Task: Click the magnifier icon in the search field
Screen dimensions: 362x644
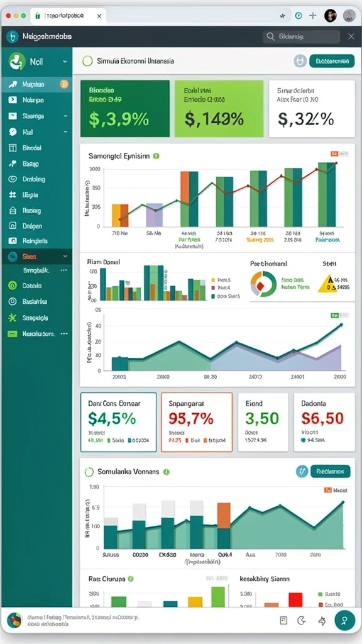Action: tap(270, 36)
